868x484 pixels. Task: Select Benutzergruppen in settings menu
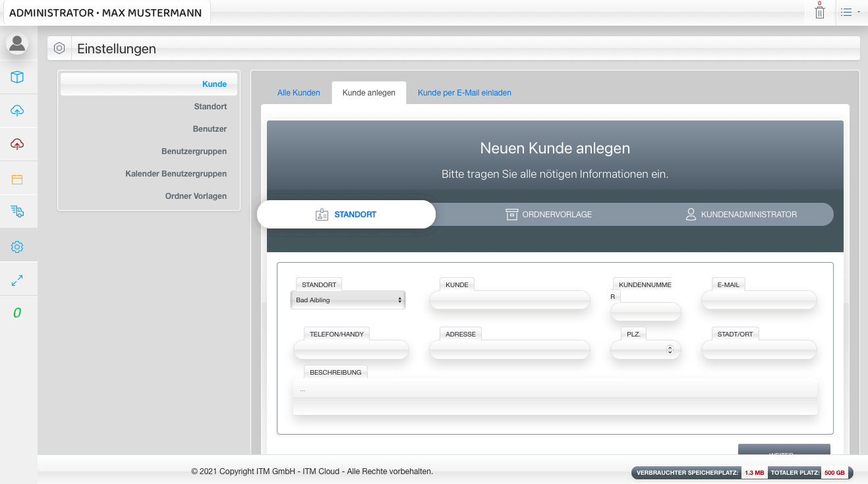(194, 151)
